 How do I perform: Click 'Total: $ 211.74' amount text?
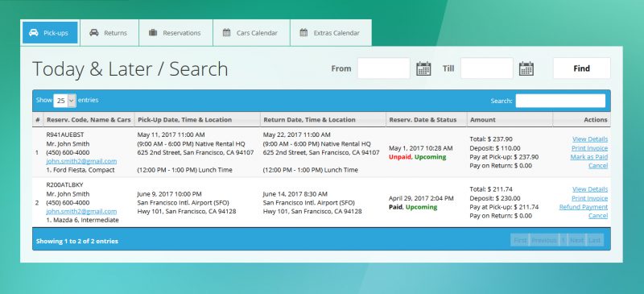[491, 189]
